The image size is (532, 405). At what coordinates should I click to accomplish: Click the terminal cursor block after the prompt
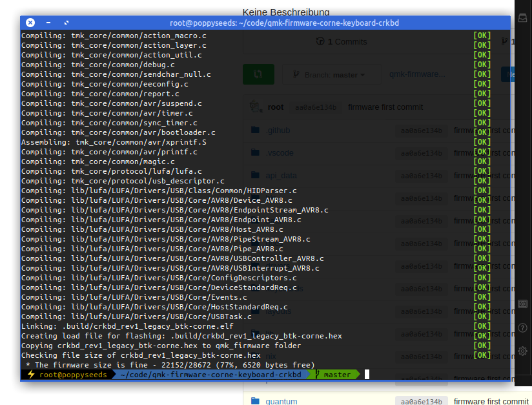pyautogui.click(x=367, y=375)
